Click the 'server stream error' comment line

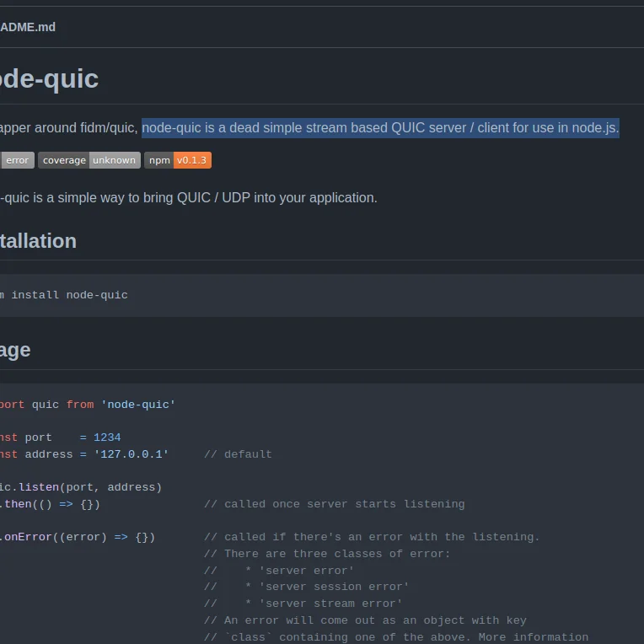(x=303, y=604)
